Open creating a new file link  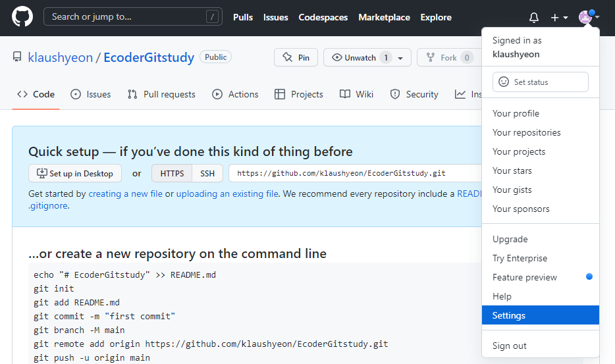point(126,194)
